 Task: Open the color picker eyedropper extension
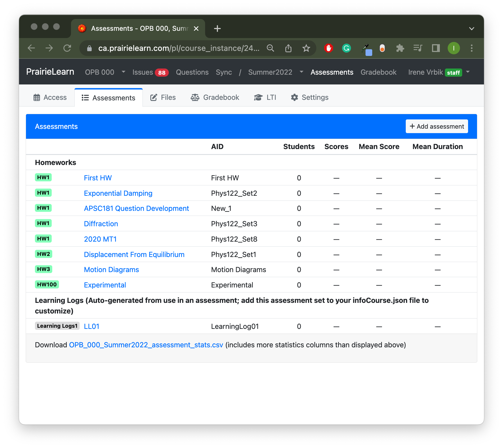(x=366, y=49)
